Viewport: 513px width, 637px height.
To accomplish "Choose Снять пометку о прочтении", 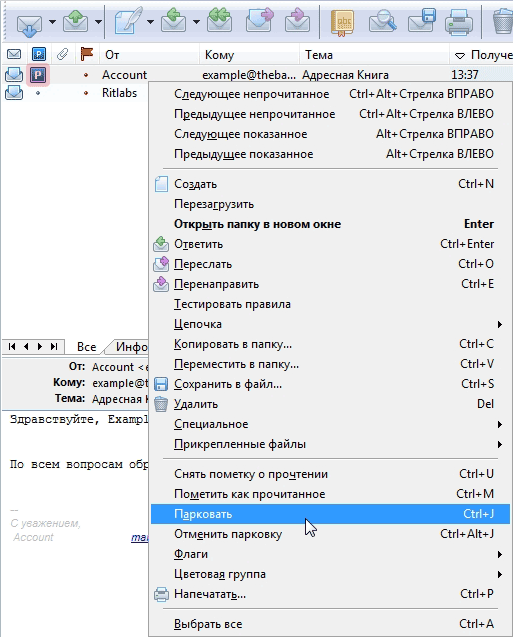I will (x=329, y=474).
